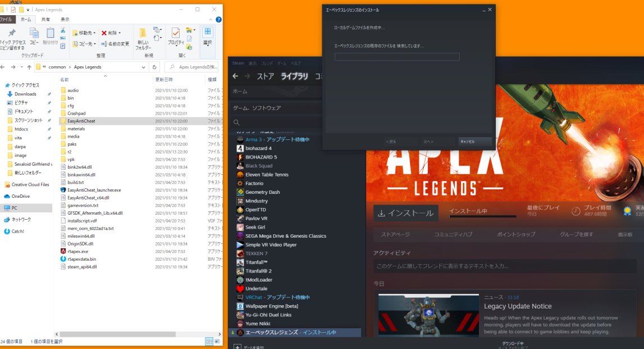
Task: Open Explorer help question mark icon
Action: click(218, 19)
